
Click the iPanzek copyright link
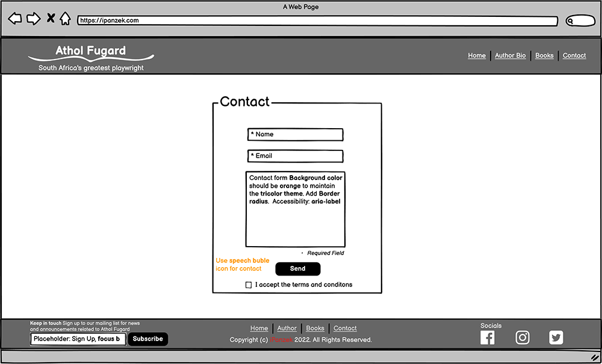tap(281, 340)
